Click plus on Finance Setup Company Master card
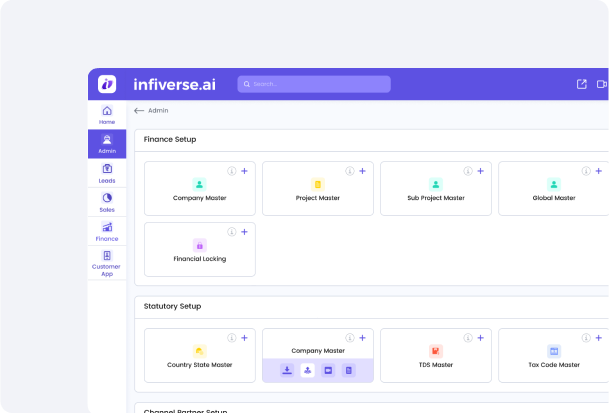609x413 pixels. click(x=244, y=171)
